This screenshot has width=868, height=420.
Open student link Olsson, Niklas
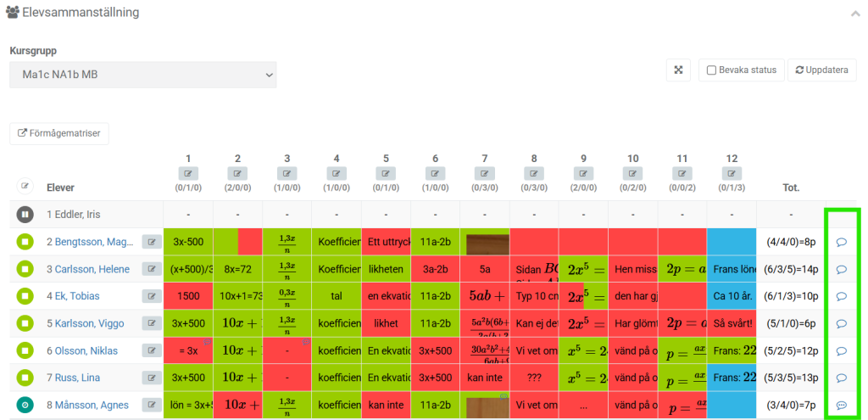pos(82,350)
